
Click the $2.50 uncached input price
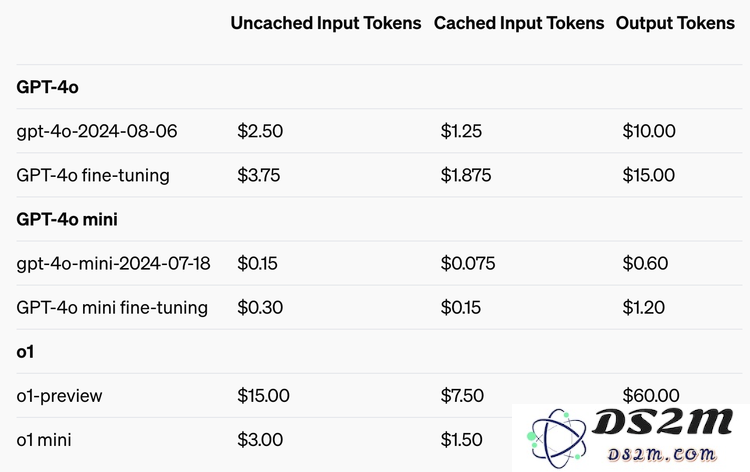pyautogui.click(x=260, y=131)
